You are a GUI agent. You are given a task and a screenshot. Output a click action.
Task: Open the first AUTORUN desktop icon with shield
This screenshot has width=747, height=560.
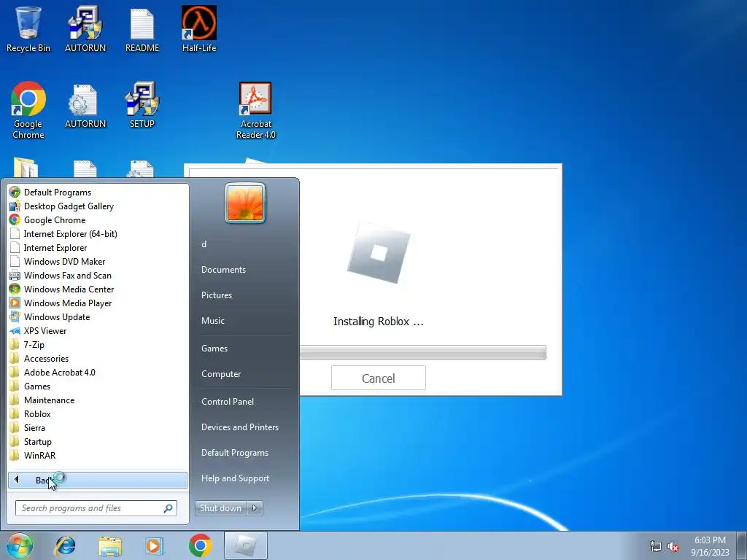tap(85, 28)
